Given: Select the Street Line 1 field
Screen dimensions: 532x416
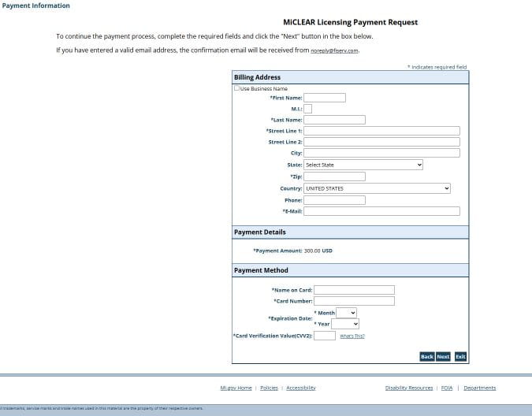Looking at the screenshot, I should point(381,131).
